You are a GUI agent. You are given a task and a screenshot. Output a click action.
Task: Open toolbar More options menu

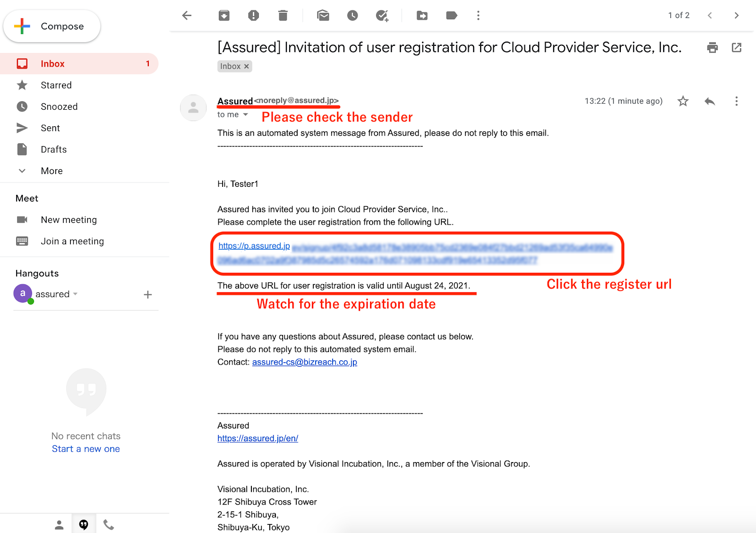(x=478, y=16)
